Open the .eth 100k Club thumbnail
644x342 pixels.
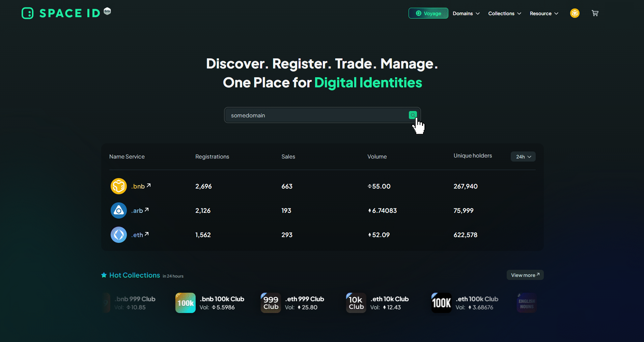tap(442, 303)
